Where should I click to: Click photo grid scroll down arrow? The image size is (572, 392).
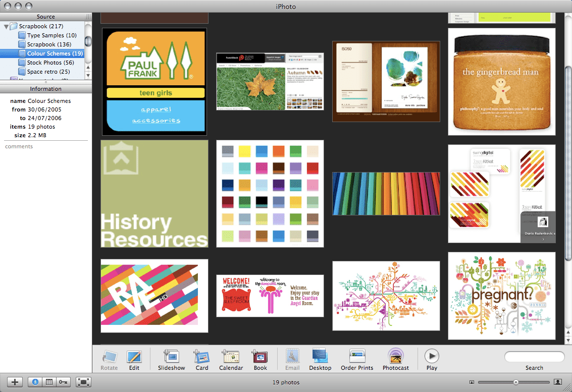(x=568, y=341)
